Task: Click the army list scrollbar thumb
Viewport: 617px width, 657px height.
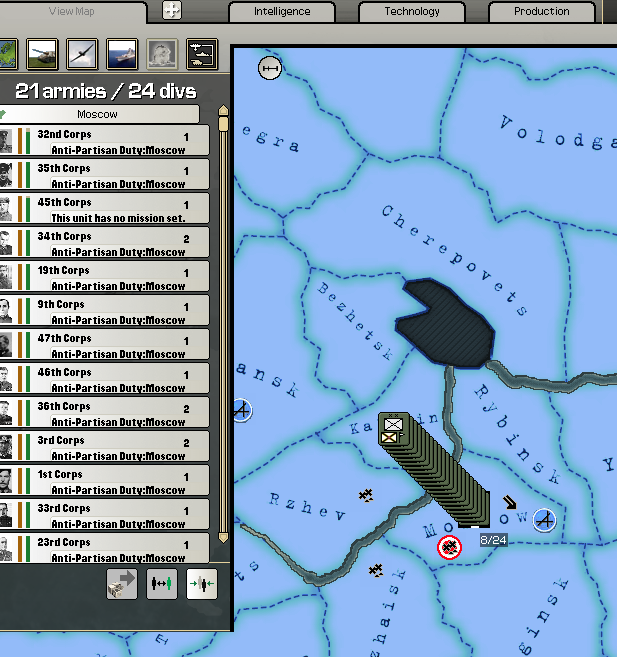Action: (x=223, y=124)
